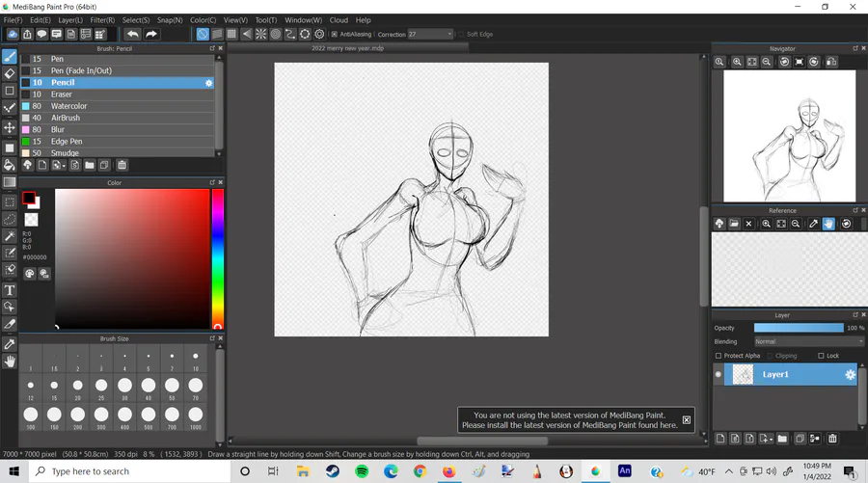Image resolution: width=868 pixels, height=483 pixels.
Task: Select the Watercolor brush from list
Action: (x=68, y=106)
